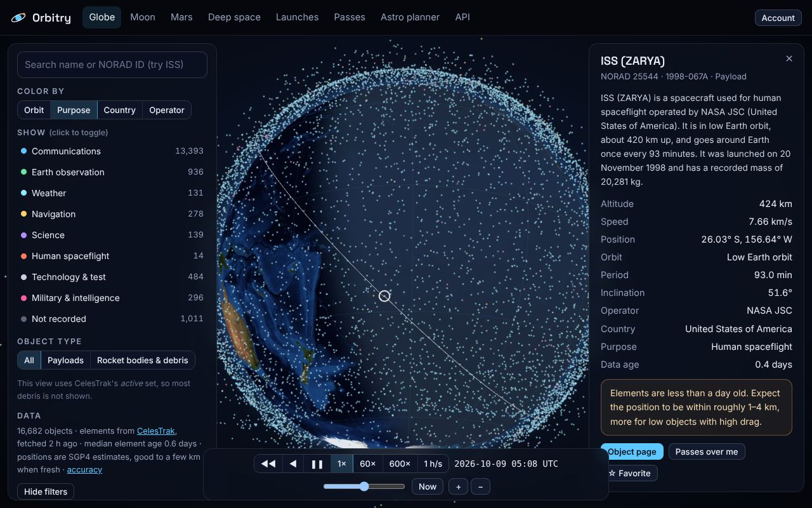Select the ISS marker circle on globe
Image resolution: width=812 pixels, height=508 pixels.
tap(384, 296)
